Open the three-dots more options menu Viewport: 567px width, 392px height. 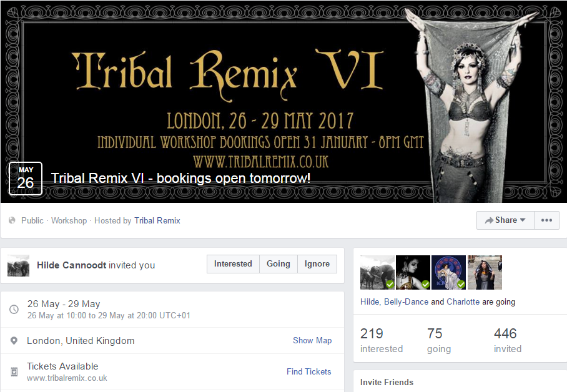pyautogui.click(x=546, y=220)
